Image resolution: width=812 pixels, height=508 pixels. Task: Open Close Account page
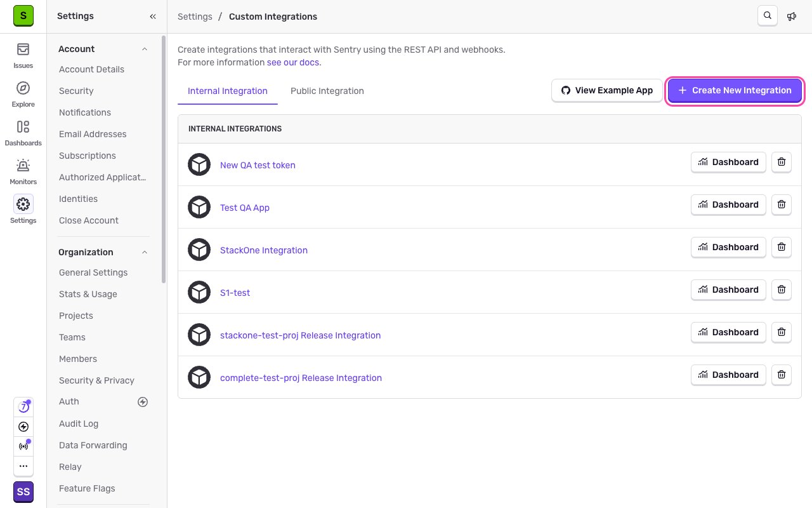pyautogui.click(x=89, y=220)
